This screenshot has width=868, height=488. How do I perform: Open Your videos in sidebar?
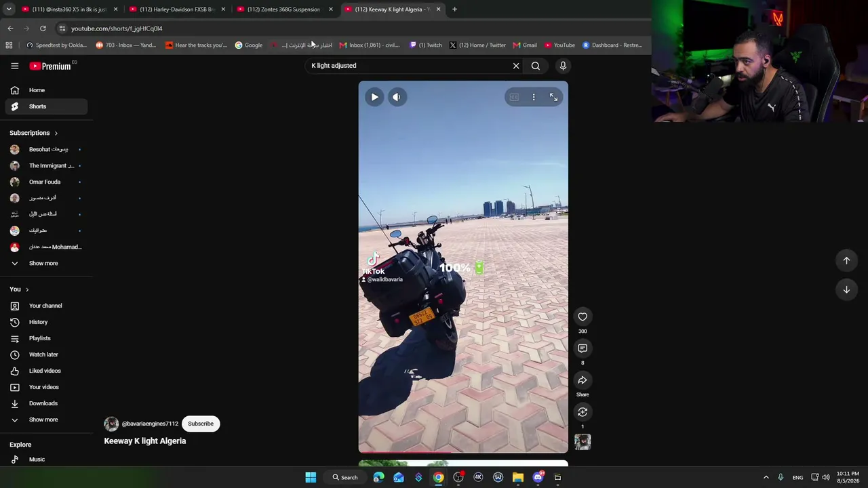coord(46,387)
